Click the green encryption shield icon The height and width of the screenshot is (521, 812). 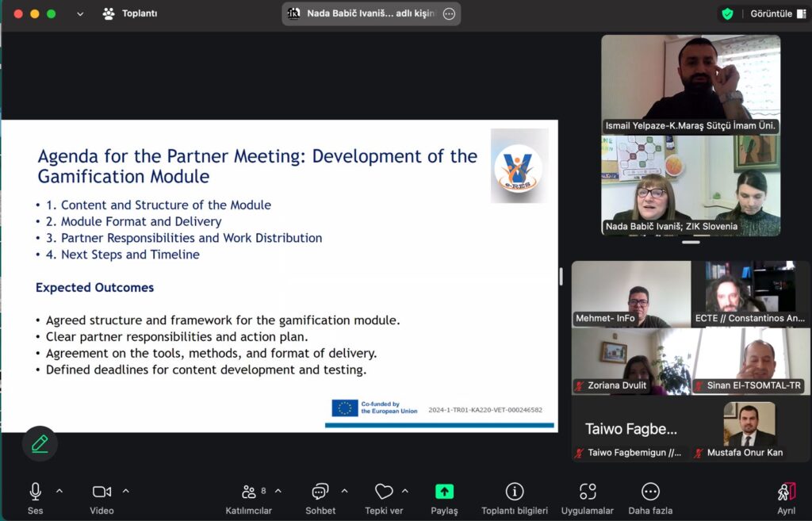coord(727,13)
